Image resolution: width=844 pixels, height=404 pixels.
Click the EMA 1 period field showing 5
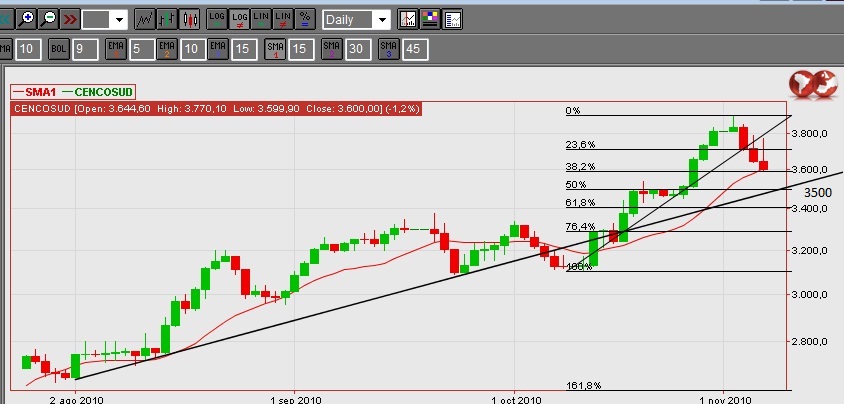pos(142,49)
